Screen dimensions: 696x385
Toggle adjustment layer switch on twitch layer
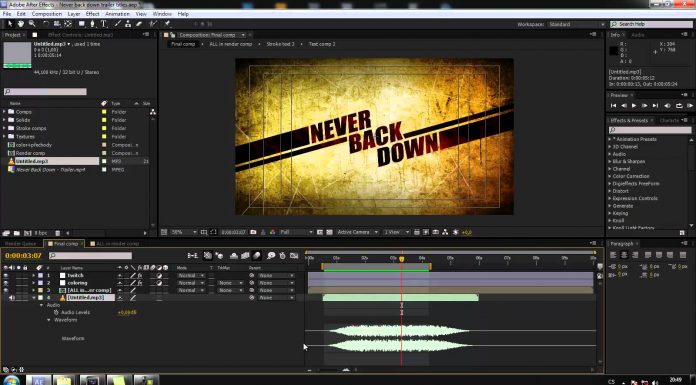click(159, 275)
